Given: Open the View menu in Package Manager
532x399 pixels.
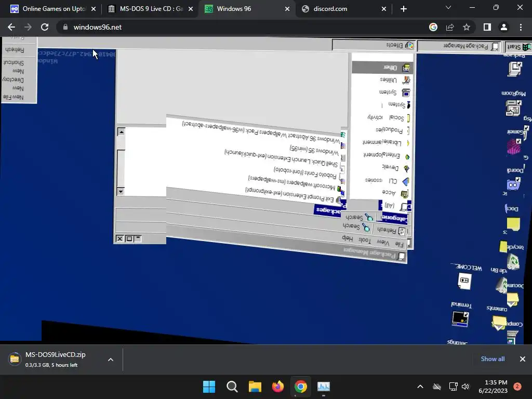Looking at the screenshot, I should (x=383, y=242).
